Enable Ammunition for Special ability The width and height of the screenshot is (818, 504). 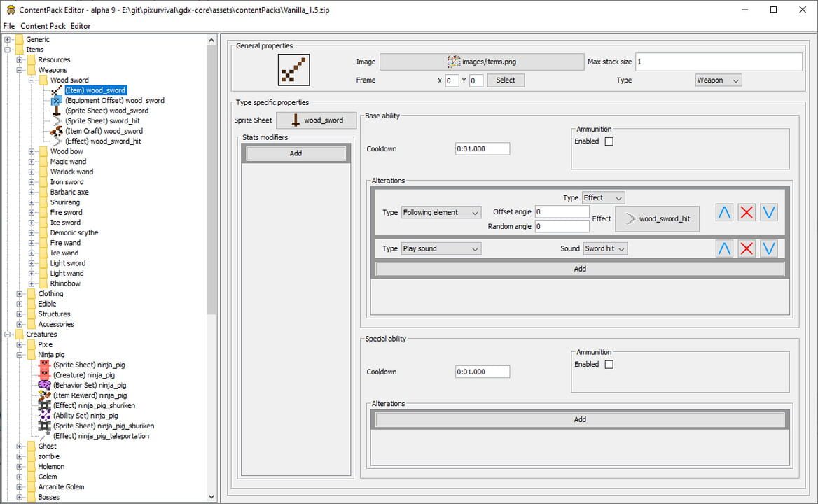pyautogui.click(x=609, y=365)
